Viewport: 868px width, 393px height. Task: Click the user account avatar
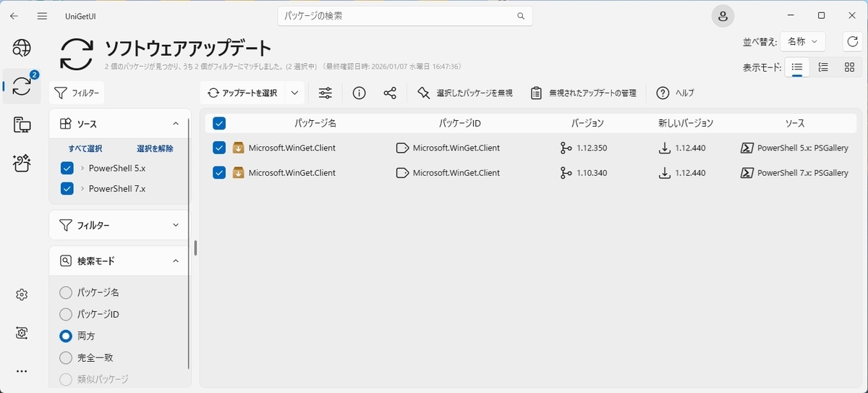723,16
